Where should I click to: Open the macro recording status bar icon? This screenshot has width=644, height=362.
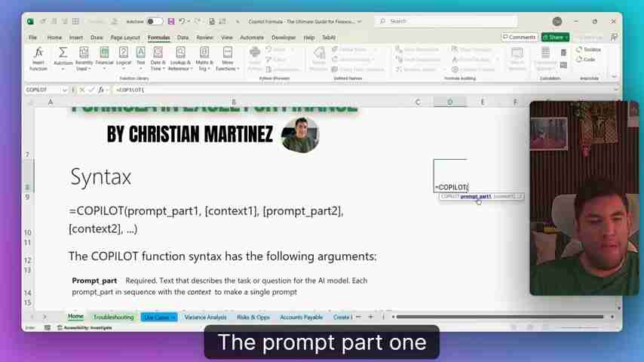click(48, 327)
